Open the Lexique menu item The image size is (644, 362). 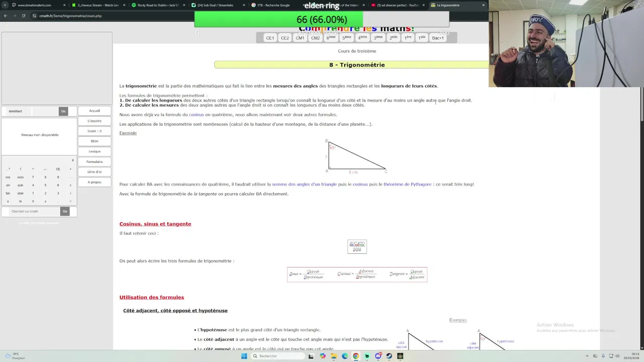pyautogui.click(x=95, y=151)
